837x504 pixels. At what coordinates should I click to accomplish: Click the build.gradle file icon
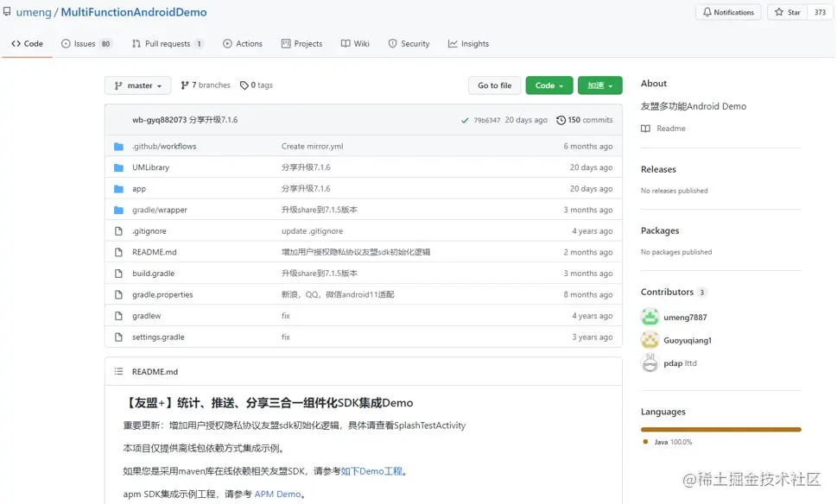tap(118, 274)
